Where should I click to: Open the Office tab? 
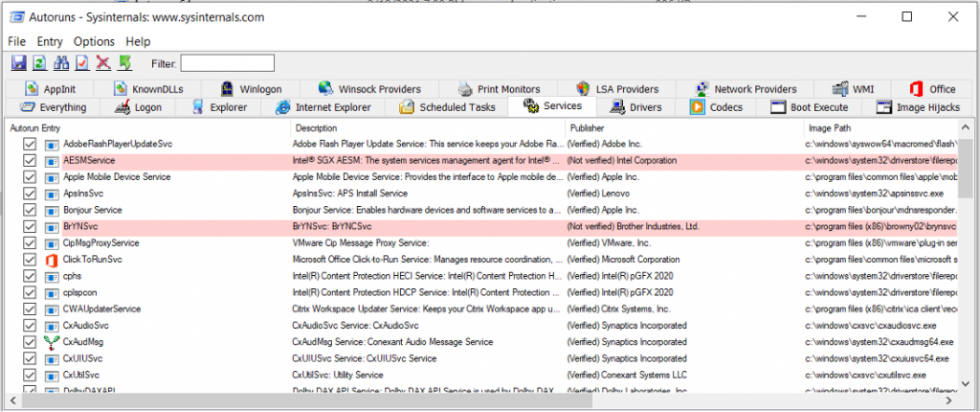tap(932, 89)
